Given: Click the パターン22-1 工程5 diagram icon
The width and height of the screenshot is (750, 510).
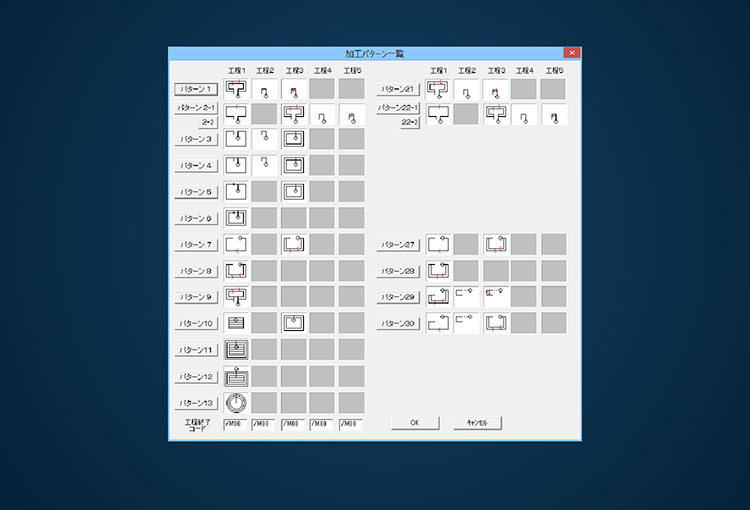Looking at the screenshot, I should pos(554,114).
